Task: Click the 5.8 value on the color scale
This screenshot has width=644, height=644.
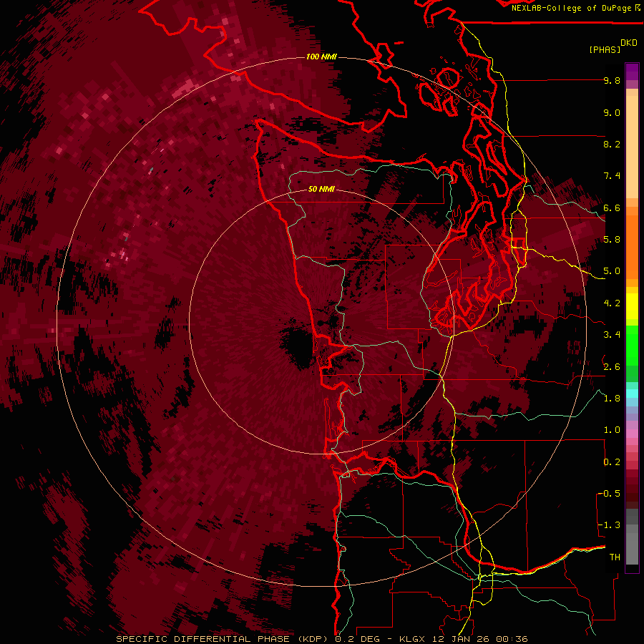Action: coord(612,240)
